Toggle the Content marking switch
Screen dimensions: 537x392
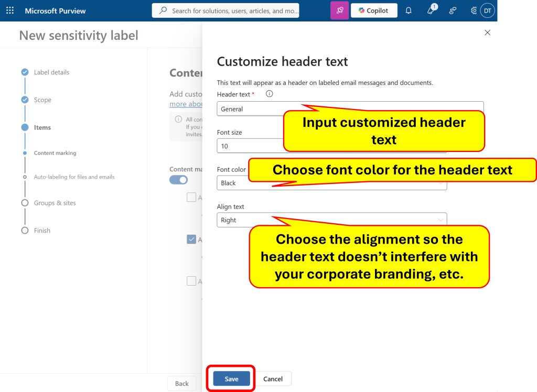point(178,180)
